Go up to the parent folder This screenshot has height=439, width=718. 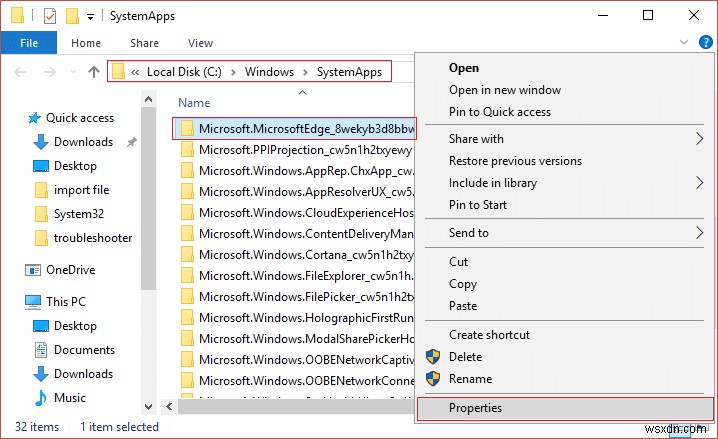94,72
